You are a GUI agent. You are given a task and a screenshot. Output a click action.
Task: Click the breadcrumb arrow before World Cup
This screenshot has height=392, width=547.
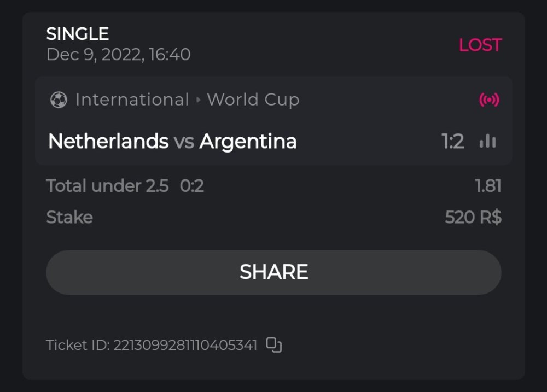[x=198, y=100]
